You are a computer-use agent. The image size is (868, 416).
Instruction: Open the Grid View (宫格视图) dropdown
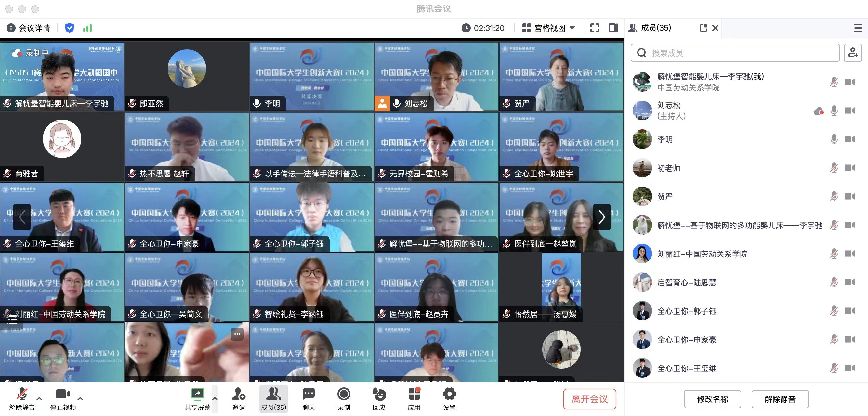tap(548, 28)
